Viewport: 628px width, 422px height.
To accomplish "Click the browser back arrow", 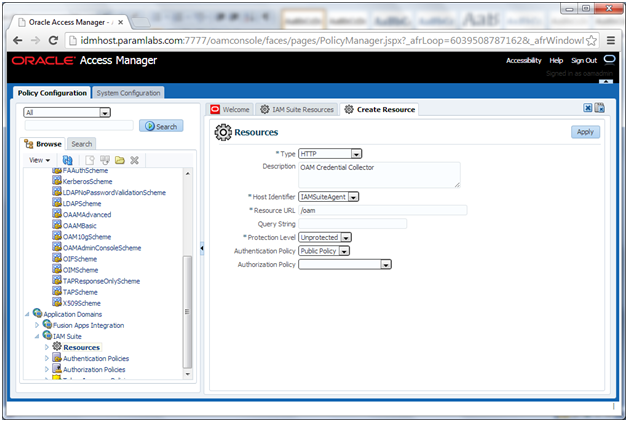I will [x=18, y=40].
